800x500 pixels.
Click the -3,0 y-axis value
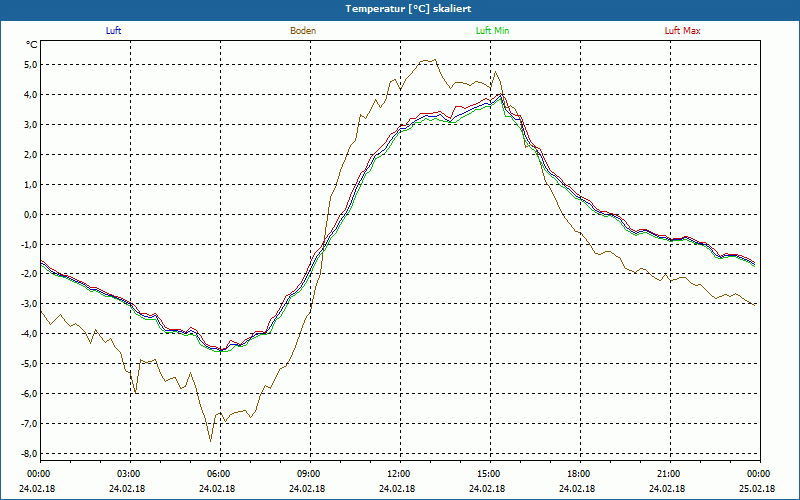tap(29, 304)
